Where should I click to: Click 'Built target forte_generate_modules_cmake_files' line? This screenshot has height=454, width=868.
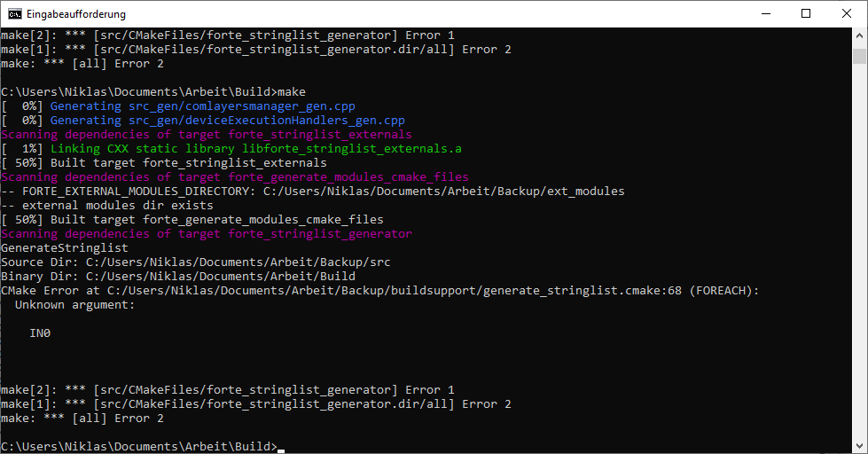tap(192, 219)
